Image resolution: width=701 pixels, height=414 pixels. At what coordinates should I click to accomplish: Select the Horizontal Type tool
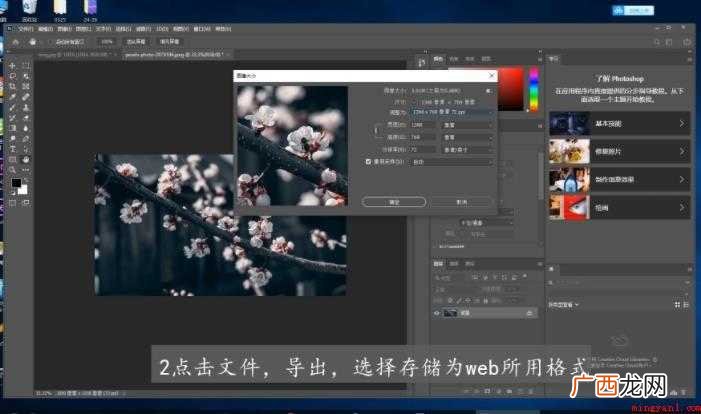point(13,149)
